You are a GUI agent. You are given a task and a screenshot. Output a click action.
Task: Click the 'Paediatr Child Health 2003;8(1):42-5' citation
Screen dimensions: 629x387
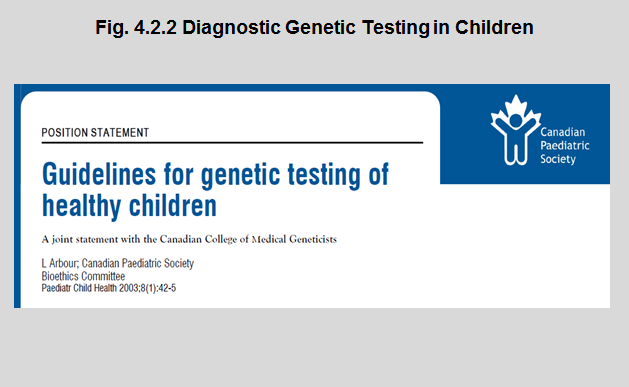(x=109, y=288)
